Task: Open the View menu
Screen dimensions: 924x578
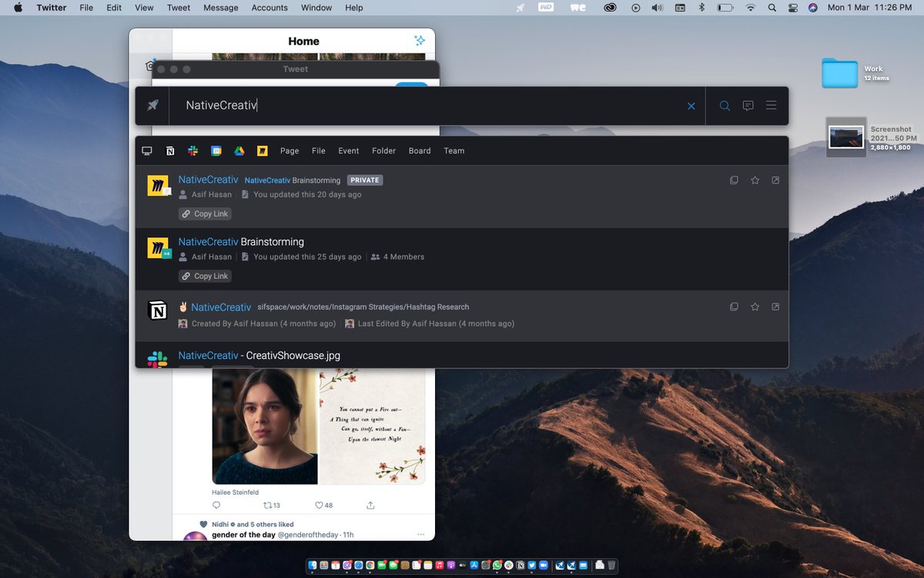Action: point(144,8)
